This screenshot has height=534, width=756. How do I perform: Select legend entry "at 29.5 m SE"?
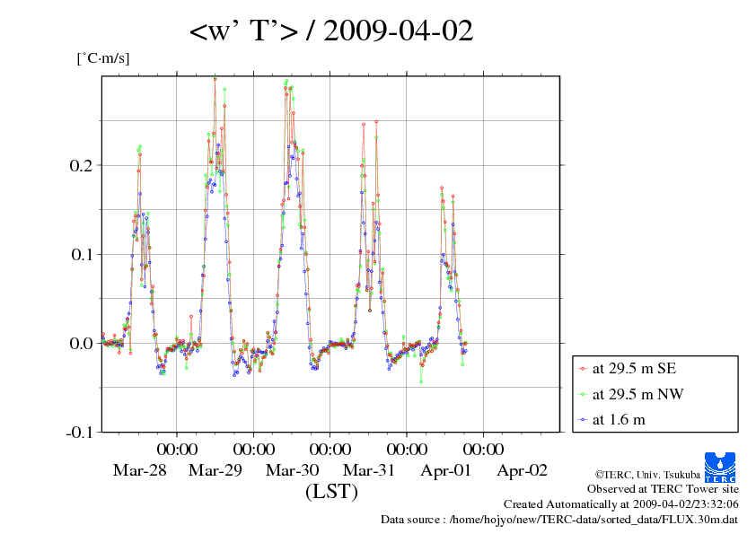point(634,369)
